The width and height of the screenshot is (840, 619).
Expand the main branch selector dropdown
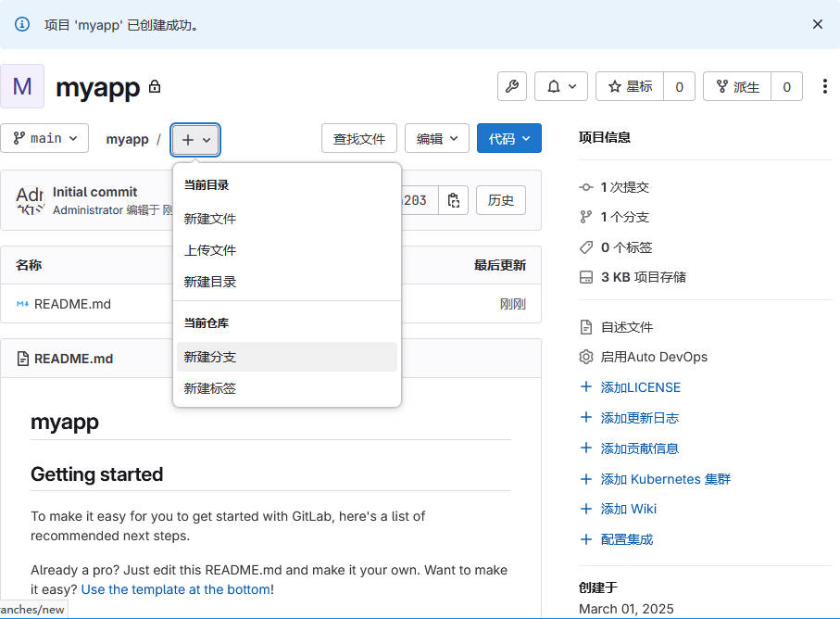tap(44, 139)
